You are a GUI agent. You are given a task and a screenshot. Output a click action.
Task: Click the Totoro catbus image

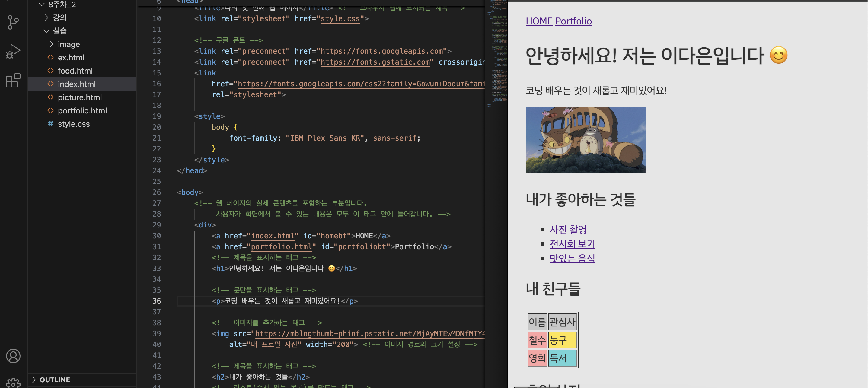(x=586, y=140)
